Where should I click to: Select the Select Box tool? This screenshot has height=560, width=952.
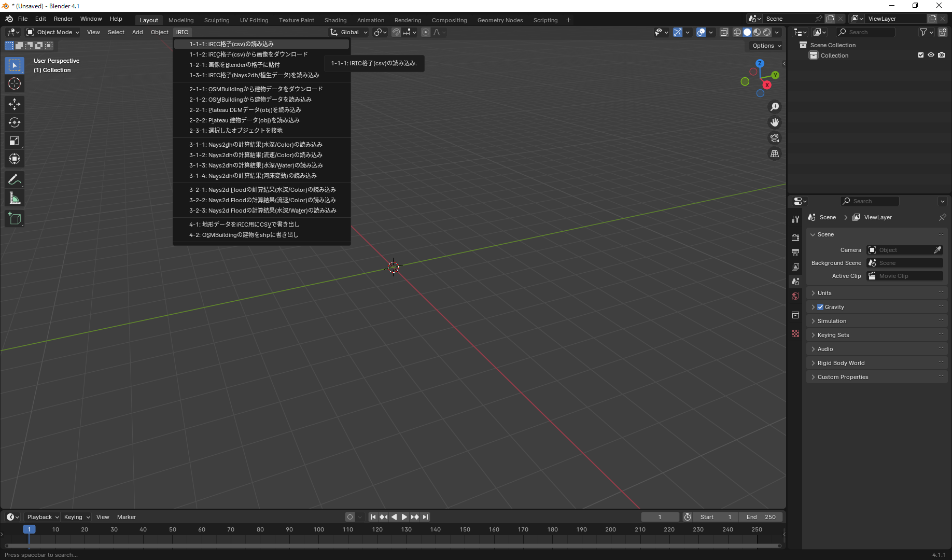(x=15, y=65)
